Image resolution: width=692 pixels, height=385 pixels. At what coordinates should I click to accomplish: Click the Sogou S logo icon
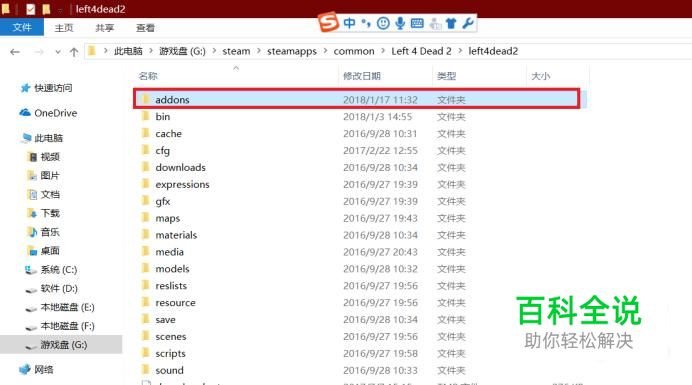point(328,22)
